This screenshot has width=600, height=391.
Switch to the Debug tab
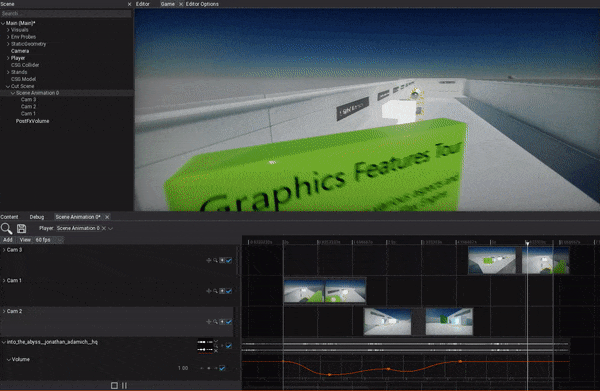[37, 217]
